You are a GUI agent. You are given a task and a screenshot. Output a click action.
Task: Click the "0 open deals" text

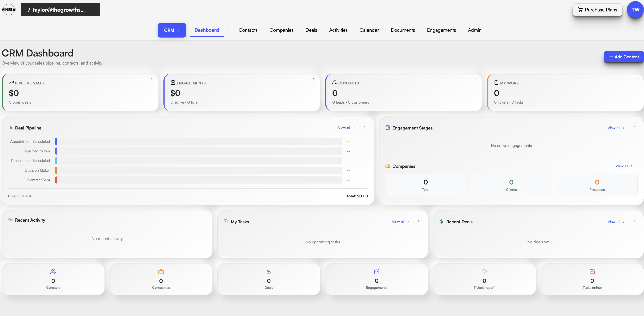point(20,102)
